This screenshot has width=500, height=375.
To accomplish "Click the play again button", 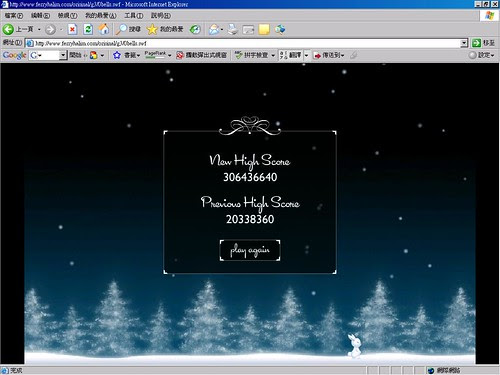I will [250, 250].
